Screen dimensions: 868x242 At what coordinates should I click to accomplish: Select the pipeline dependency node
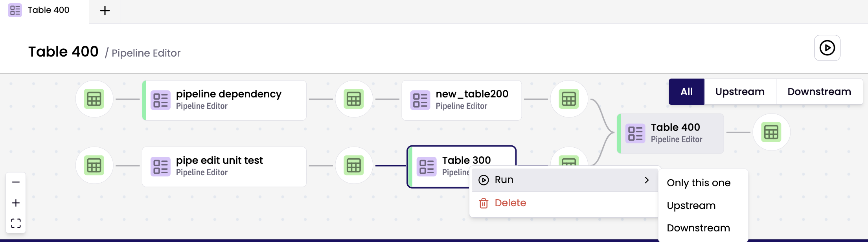[224, 100]
